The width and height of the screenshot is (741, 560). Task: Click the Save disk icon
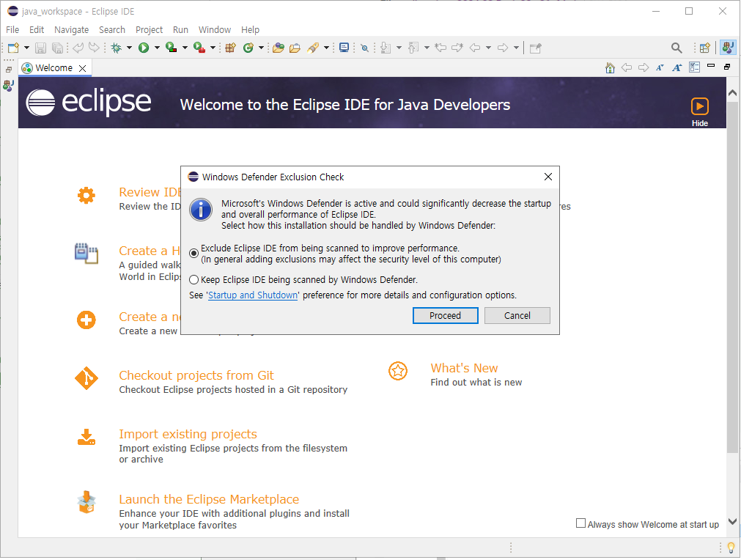[x=40, y=48]
